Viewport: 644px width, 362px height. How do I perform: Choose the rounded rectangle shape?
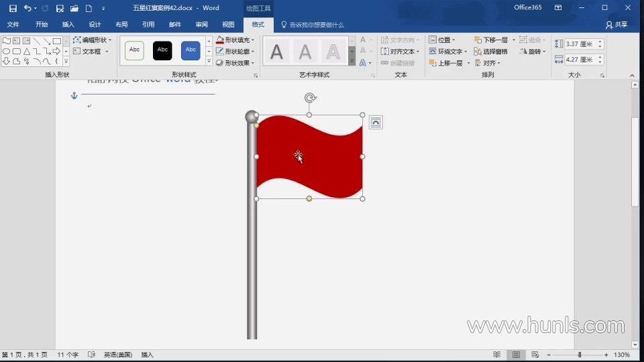coord(16,52)
